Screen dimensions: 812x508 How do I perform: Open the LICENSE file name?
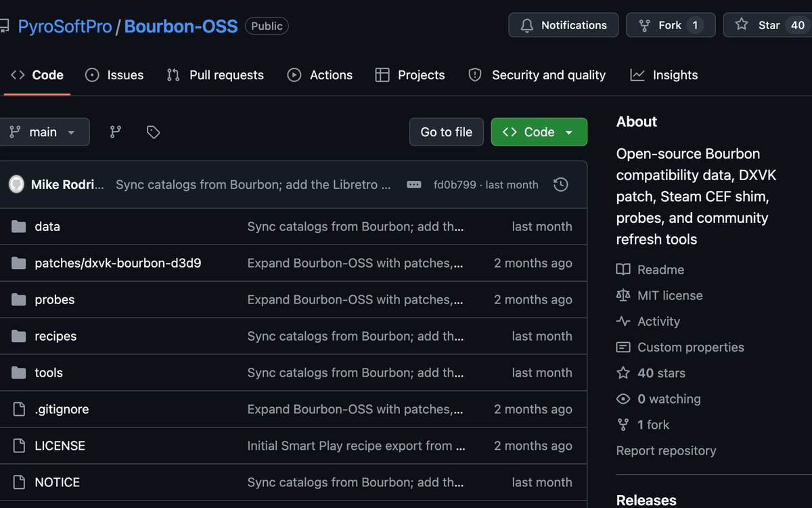pos(60,446)
